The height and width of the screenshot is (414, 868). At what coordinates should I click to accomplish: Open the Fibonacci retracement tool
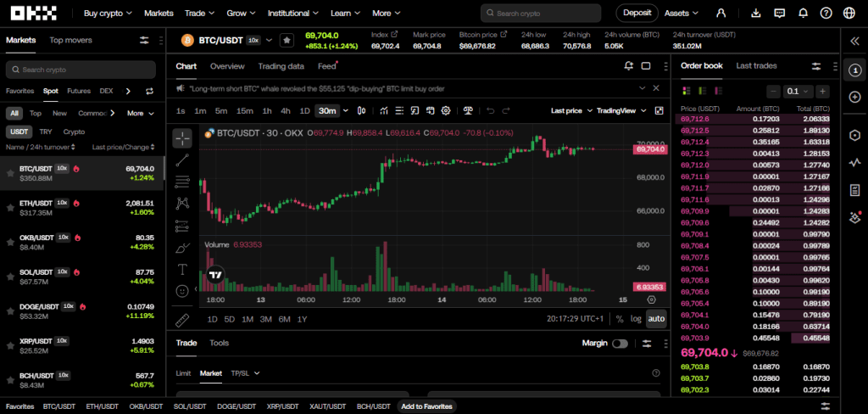(x=183, y=182)
